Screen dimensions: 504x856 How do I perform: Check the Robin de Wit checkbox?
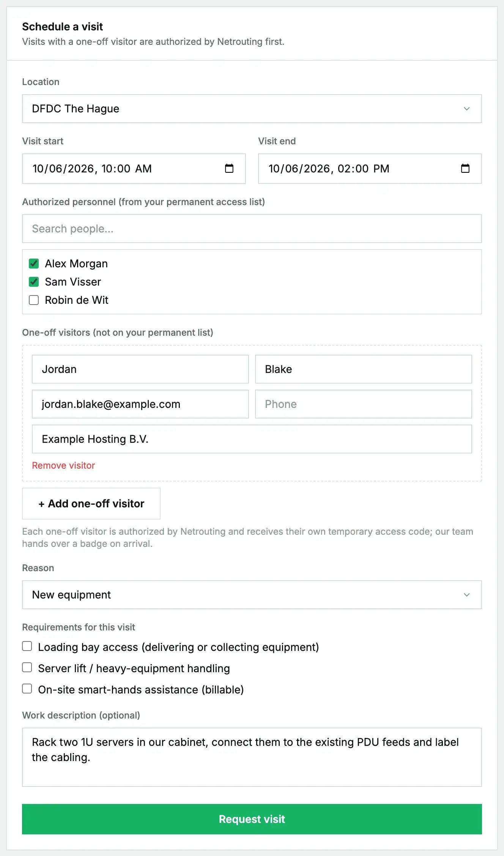click(34, 300)
